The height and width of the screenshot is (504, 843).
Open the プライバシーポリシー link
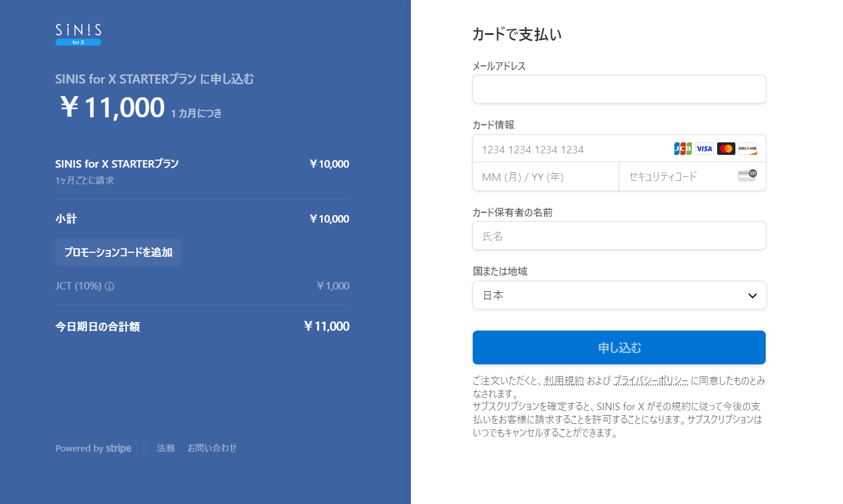click(x=651, y=380)
